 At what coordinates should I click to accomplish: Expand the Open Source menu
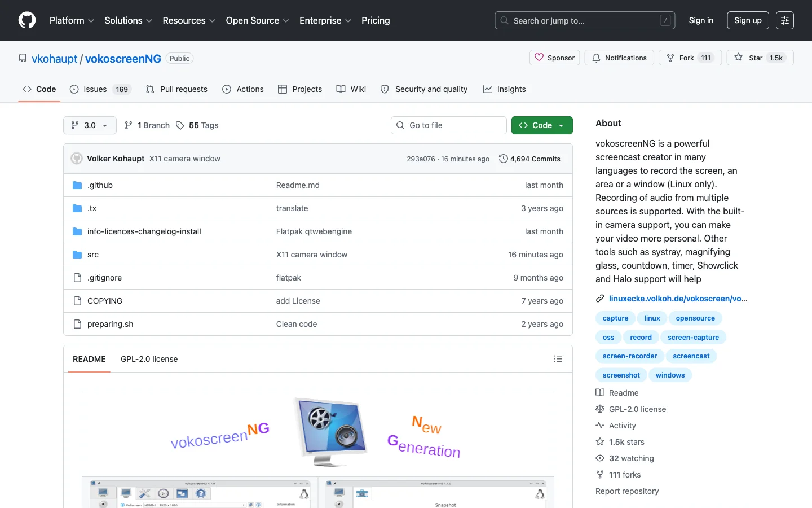click(x=257, y=20)
